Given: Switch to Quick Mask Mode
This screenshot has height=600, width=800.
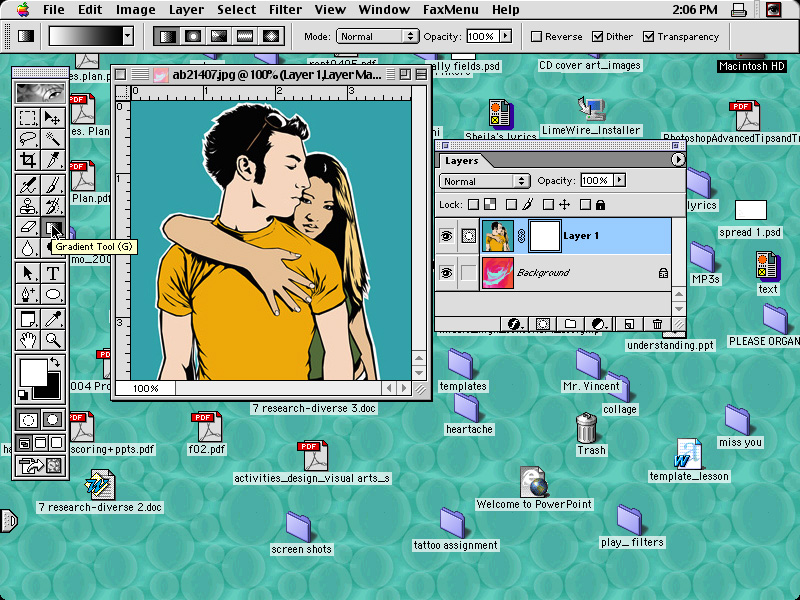Looking at the screenshot, I should pos(53,420).
